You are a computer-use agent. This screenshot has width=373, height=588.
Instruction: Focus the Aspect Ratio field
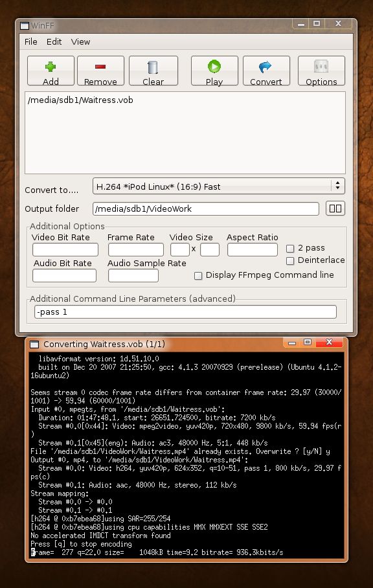253,250
